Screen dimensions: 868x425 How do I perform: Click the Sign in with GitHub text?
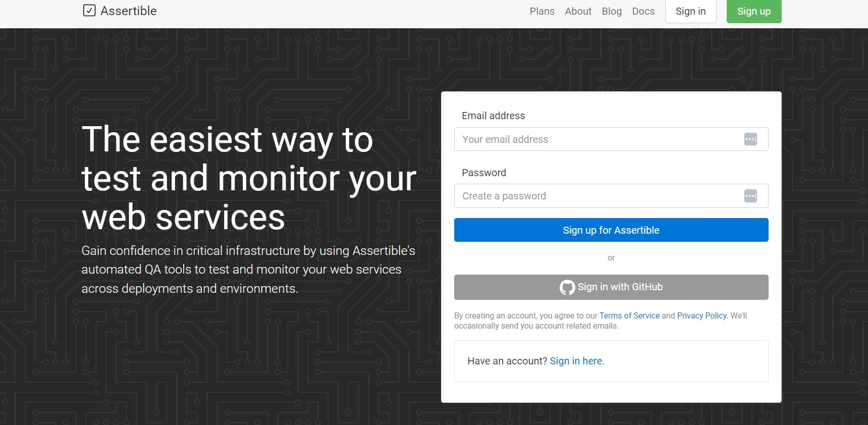(620, 287)
